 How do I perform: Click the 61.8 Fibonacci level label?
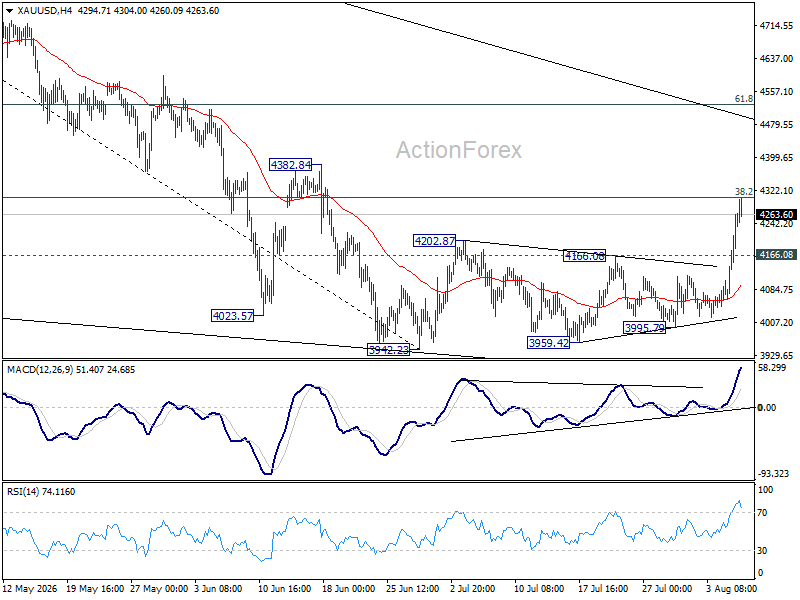pyautogui.click(x=743, y=99)
